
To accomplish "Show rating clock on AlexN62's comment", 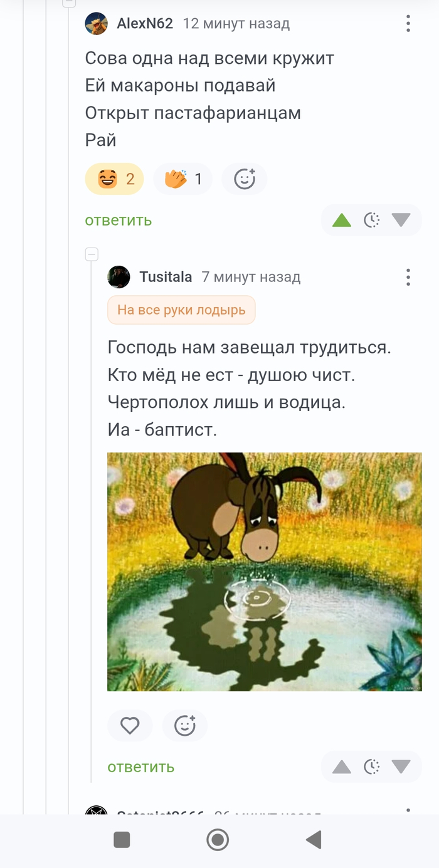I will click(x=372, y=220).
